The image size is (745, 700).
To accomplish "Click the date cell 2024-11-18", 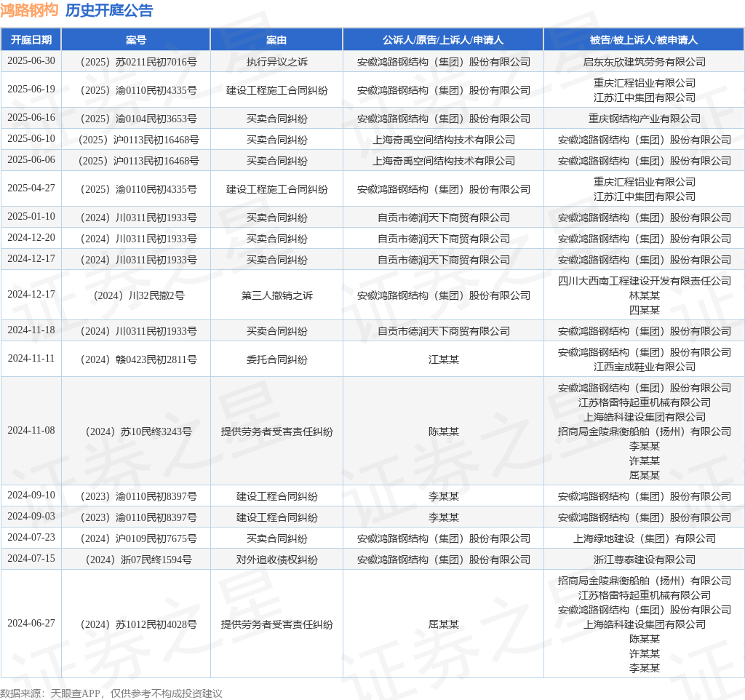I will 31,330.
